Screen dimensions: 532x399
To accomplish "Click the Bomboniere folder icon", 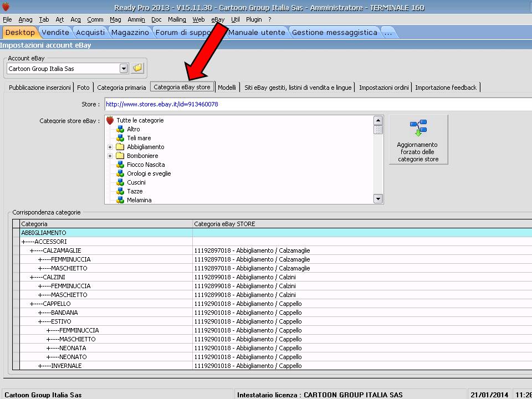I will coord(120,156).
